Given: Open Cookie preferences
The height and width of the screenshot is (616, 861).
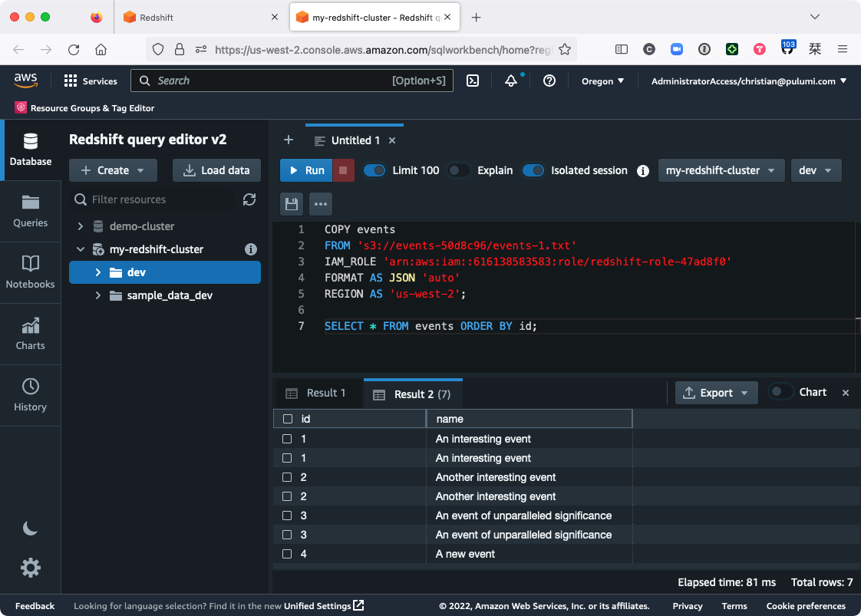Looking at the screenshot, I should [x=806, y=605].
